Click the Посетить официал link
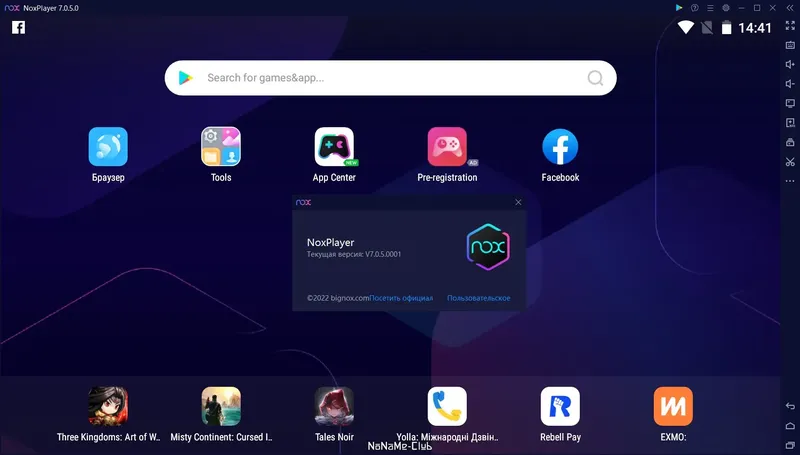Screen dimensions: 800x455 click(401, 298)
